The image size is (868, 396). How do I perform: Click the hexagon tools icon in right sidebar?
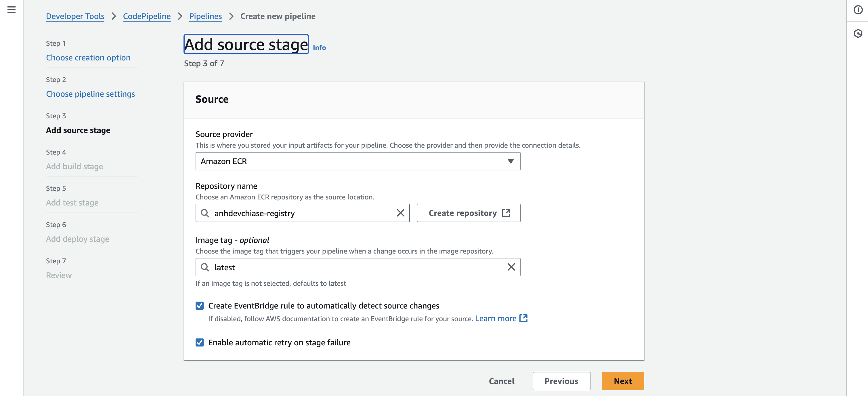858,33
